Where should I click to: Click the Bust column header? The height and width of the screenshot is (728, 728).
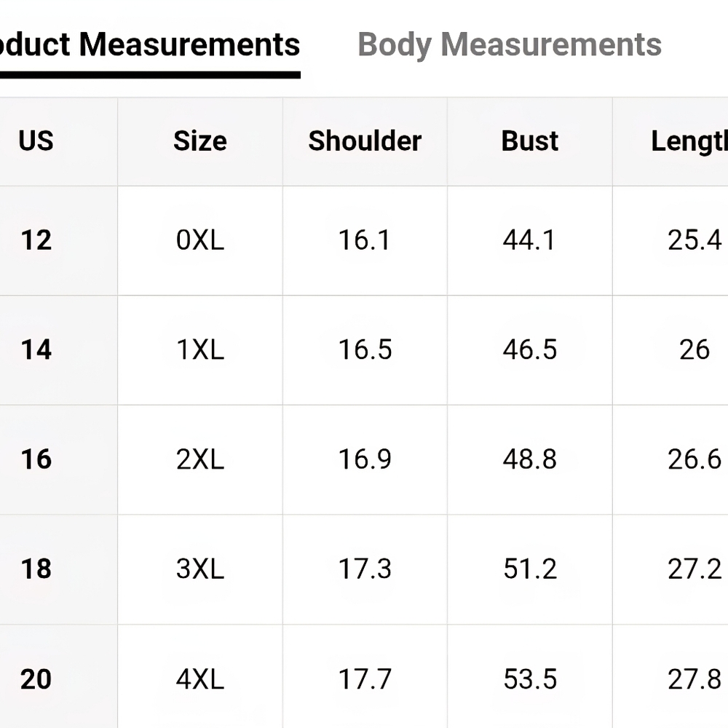click(x=530, y=141)
